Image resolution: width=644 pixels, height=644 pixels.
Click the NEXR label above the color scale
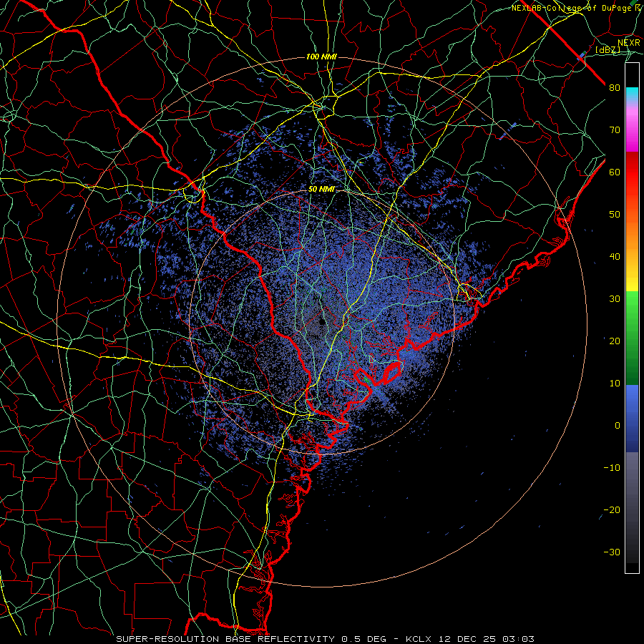[x=628, y=43]
